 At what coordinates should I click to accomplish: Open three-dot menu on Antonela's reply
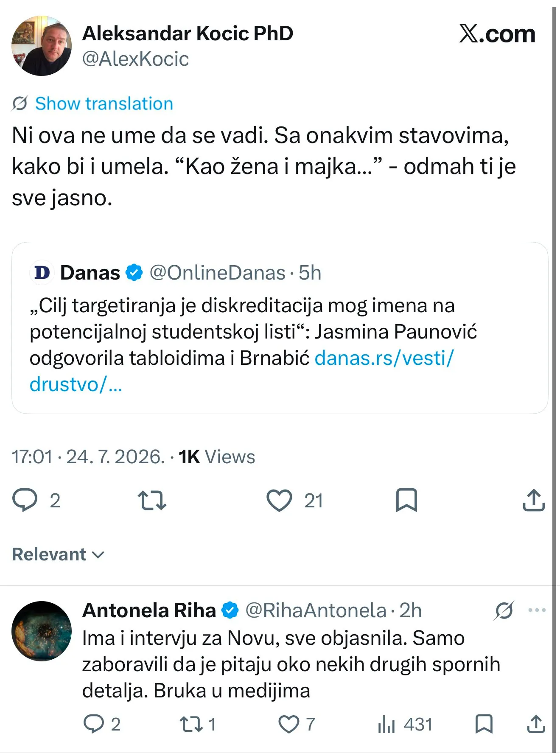coord(537,610)
